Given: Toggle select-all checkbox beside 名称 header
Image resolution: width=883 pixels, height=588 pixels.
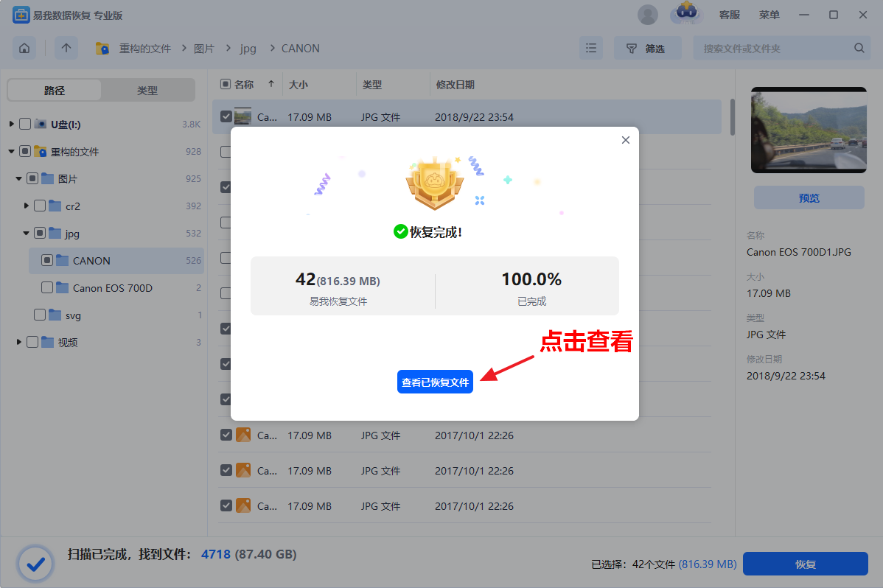Looking at the screenshot, I should pyautogui.click(x=226, y=85).
